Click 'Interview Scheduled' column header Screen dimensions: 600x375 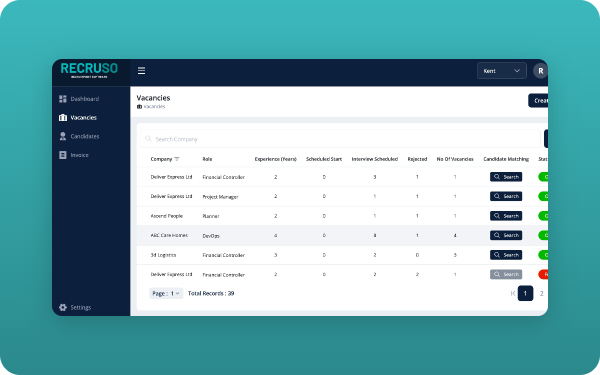(375, 159)
